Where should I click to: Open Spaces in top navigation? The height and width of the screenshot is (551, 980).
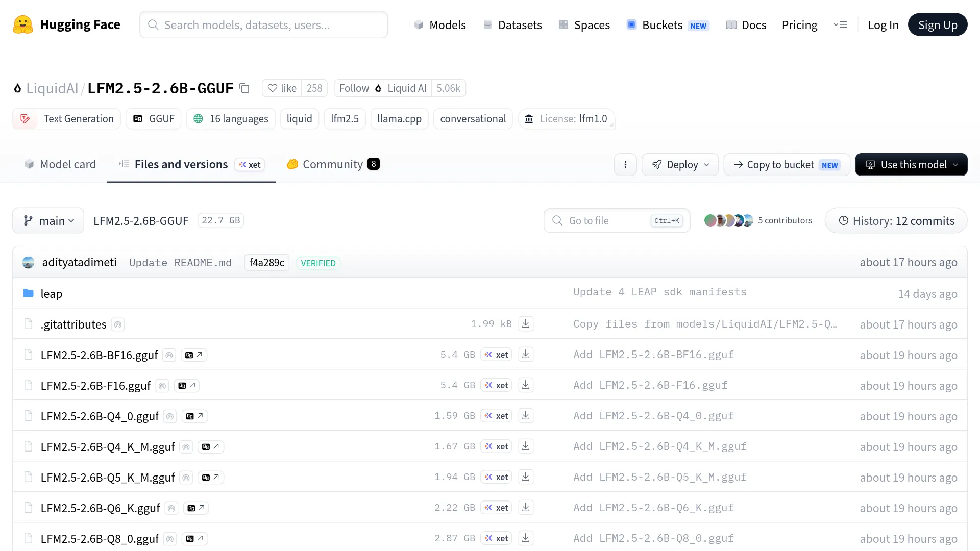(x=584, y=24)
